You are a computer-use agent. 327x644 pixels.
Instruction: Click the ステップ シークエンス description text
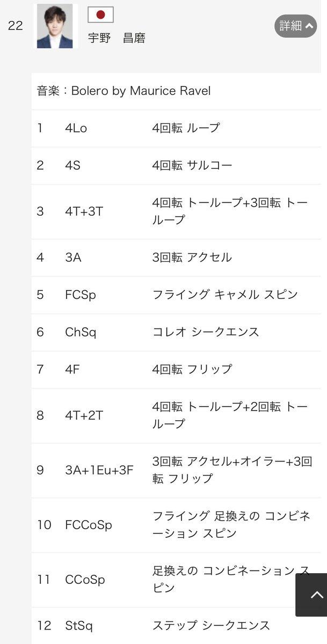[211, 625]
